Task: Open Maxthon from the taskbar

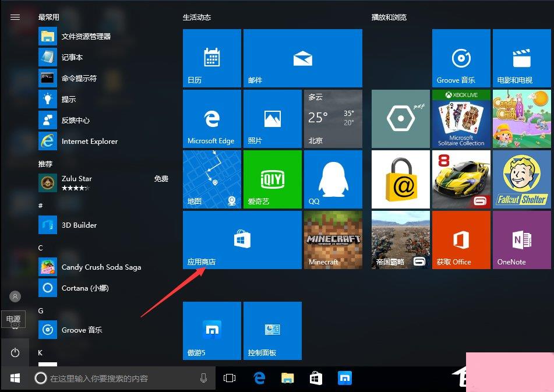Action: point(344,378)
